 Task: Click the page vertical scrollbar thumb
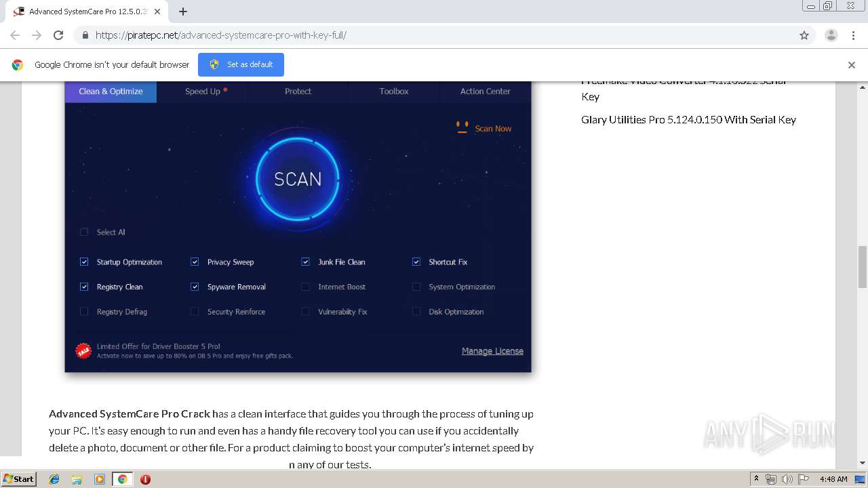tap(863, 267)
